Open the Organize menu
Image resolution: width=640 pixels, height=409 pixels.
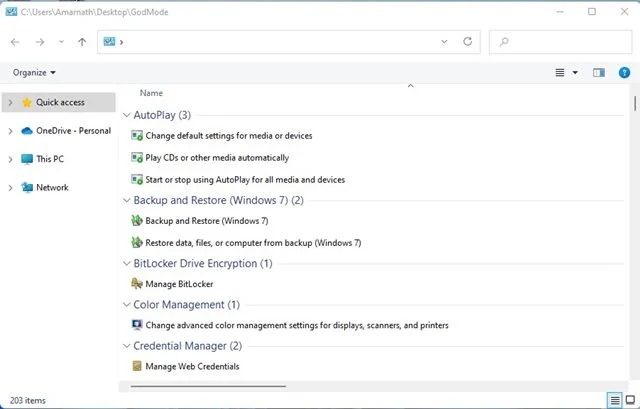tap(34, 73)
